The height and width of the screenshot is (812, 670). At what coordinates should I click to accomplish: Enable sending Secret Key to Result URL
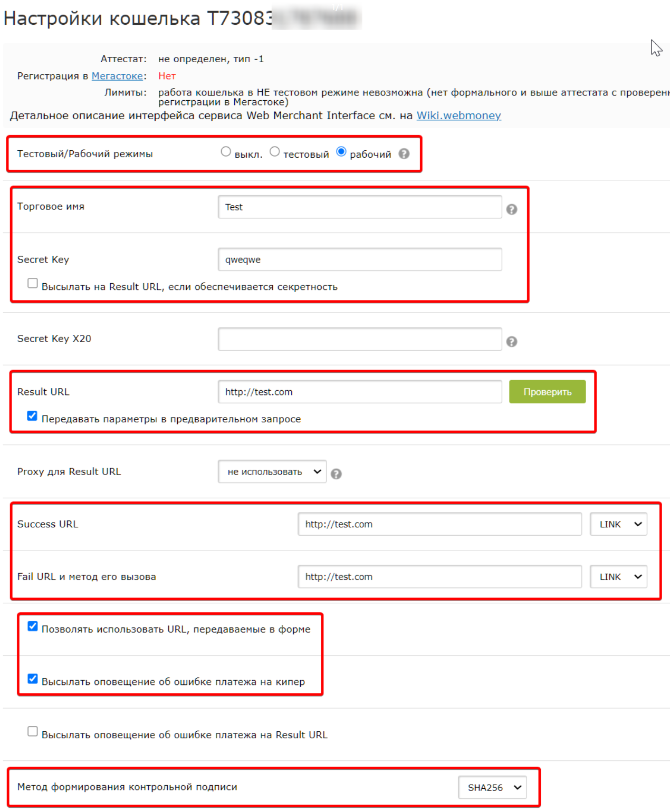[x=33, y=284]
